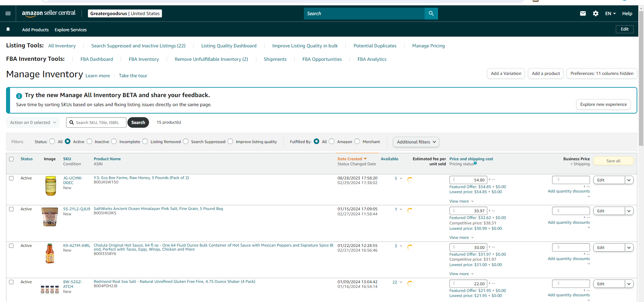644x302 pixels.
Task: Edit the 54.80 price field
Action: click(468, 180)
